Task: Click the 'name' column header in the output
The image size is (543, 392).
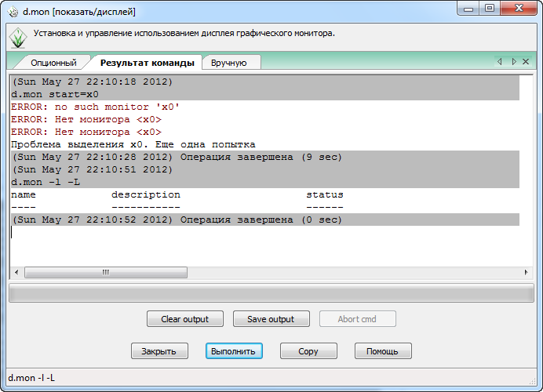Action: tap(24, 194)
